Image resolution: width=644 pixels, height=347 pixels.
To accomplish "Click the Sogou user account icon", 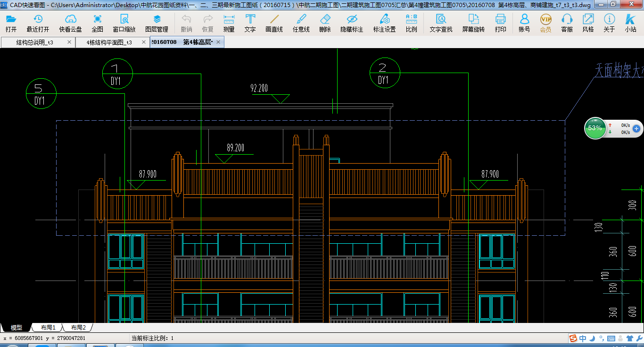I will click(620, 338).
